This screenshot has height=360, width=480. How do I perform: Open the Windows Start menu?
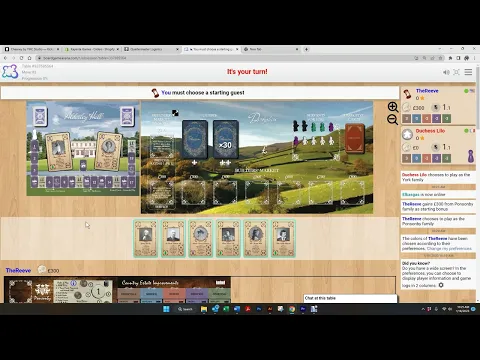166,309
